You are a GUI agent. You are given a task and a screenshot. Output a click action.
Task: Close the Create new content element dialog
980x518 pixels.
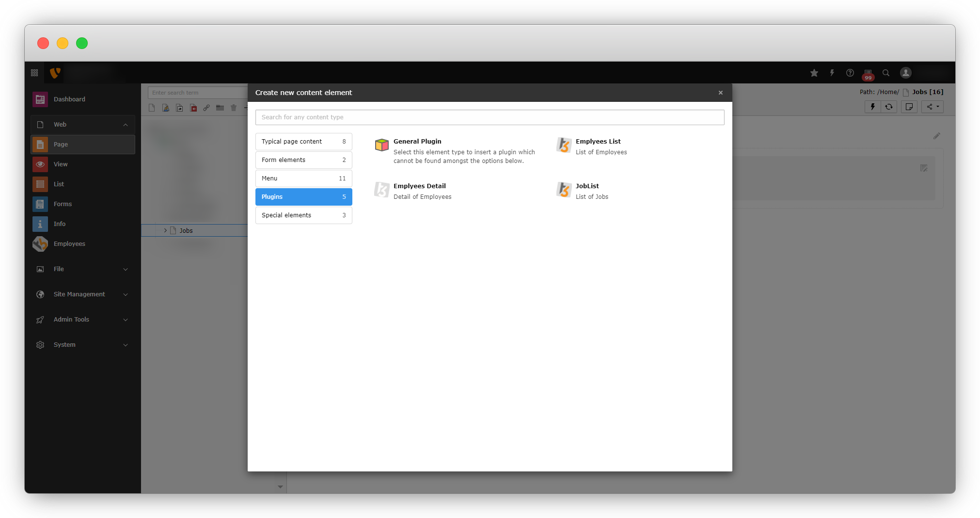(720, 93)
